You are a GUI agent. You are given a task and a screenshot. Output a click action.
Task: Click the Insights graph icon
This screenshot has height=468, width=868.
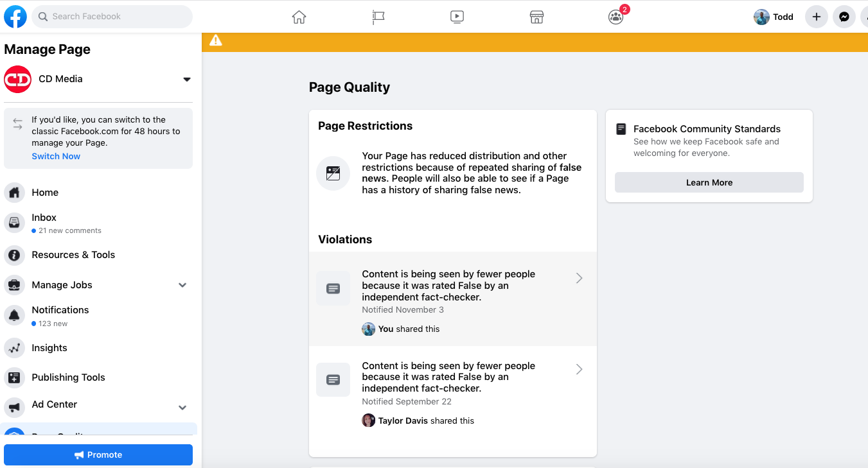tap(14, 348)
